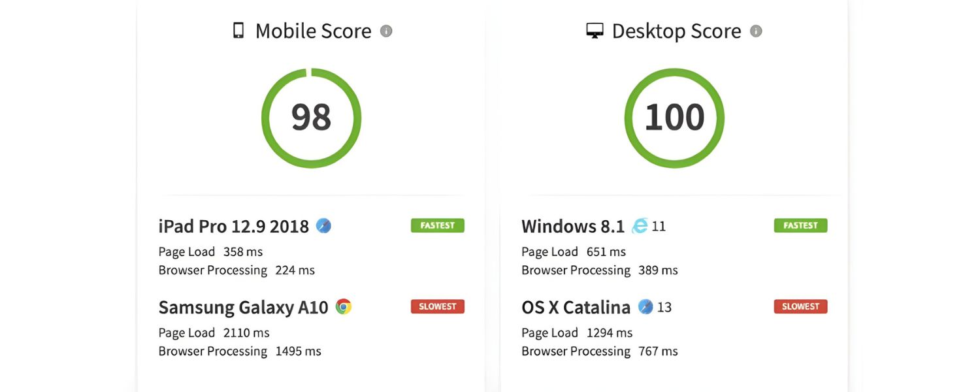The image size is (980, 392).
Task: Click the SLOWEST badge for Samsung Galaxy A10
Action: (x=437, y=306)
